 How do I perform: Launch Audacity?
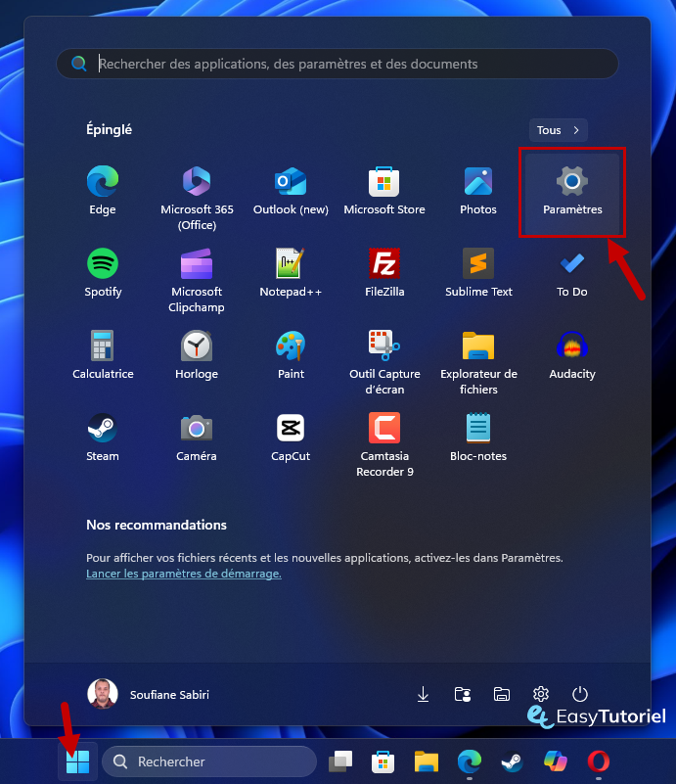click(572, 354)
